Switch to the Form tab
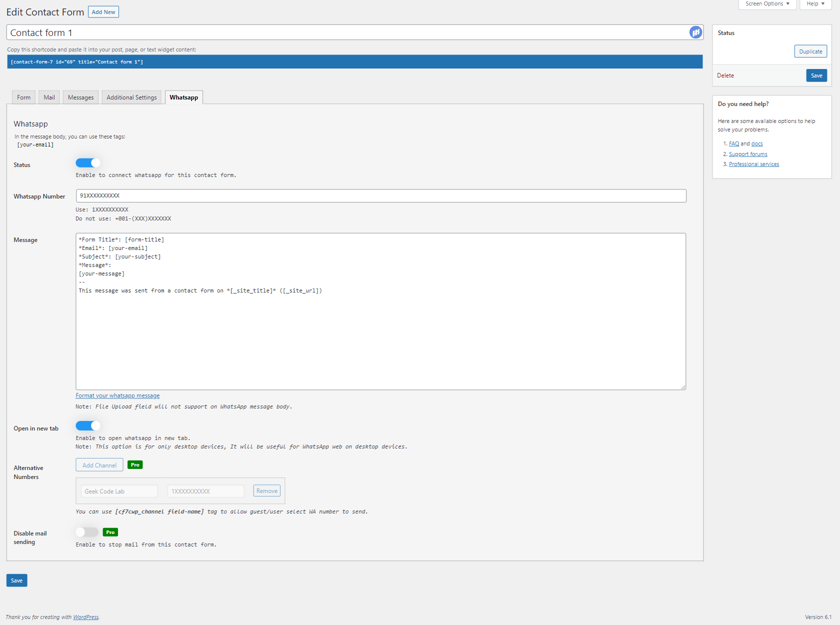Viewport: 840px width, 625px height. 23,97
